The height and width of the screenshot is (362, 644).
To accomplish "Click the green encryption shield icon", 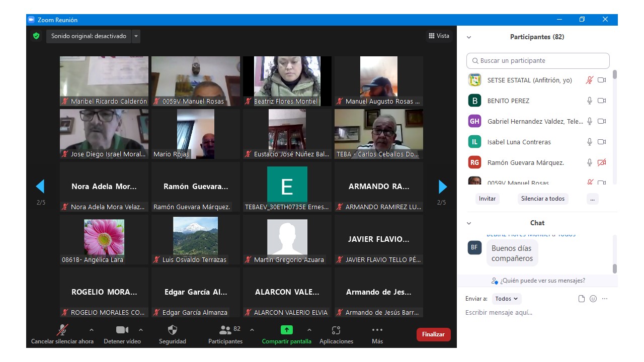I will tap(36, 36).
